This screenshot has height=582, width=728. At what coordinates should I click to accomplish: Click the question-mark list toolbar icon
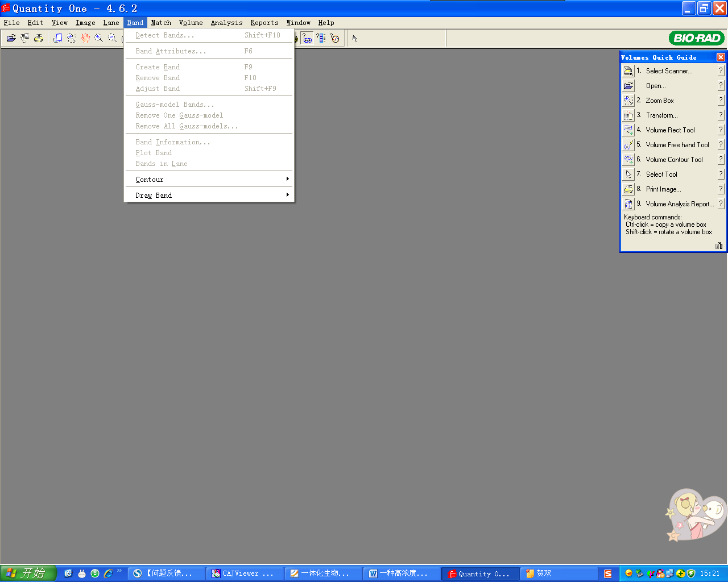click(x=321, y=38)
